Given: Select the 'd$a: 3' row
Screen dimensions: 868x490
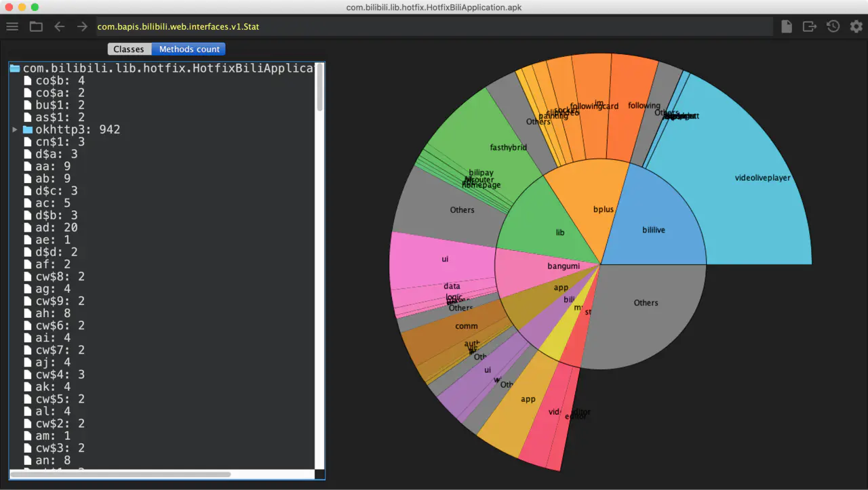Looking at the screenshot, I should 161,154.
